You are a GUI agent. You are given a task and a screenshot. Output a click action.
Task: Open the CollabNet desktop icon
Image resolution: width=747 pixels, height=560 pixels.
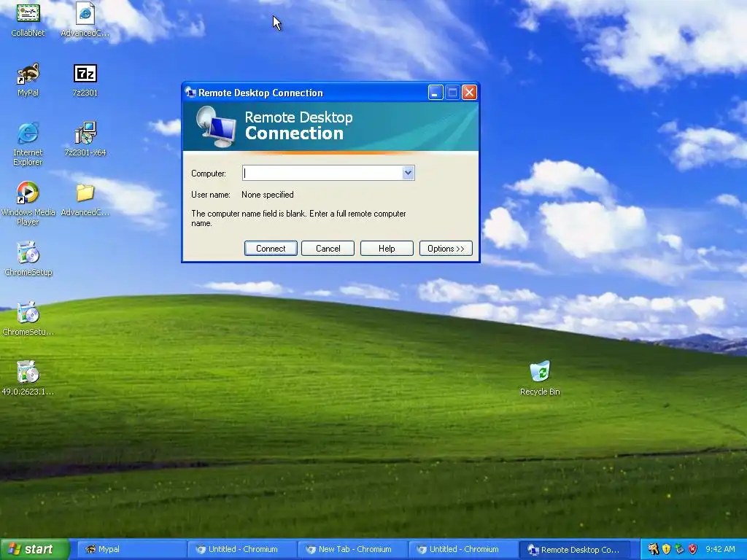28,20
